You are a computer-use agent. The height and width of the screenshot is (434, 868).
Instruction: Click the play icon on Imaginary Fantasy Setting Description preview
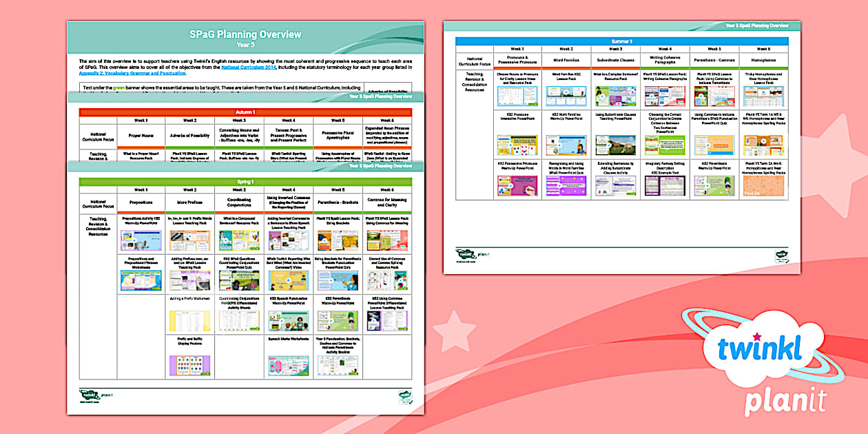tap(665, 185)
